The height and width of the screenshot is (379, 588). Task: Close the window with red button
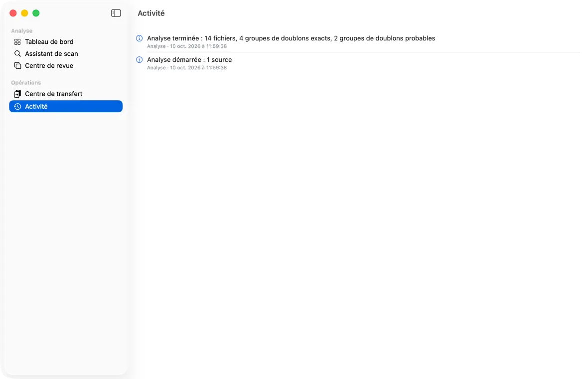13,13
